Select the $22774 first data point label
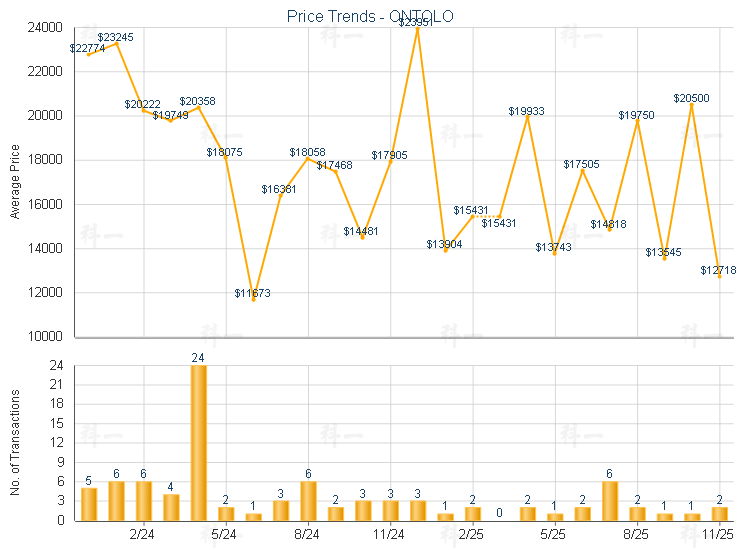740x550 pixels. (88, 47)
